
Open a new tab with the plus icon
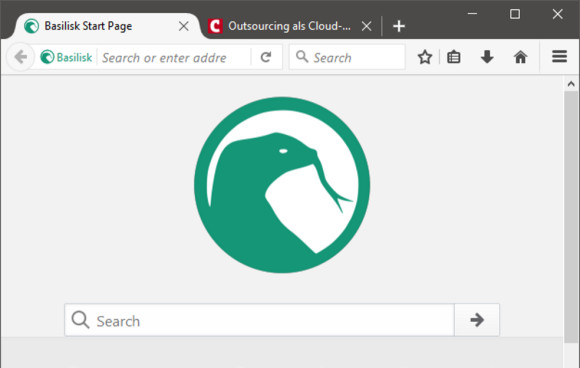399,26
